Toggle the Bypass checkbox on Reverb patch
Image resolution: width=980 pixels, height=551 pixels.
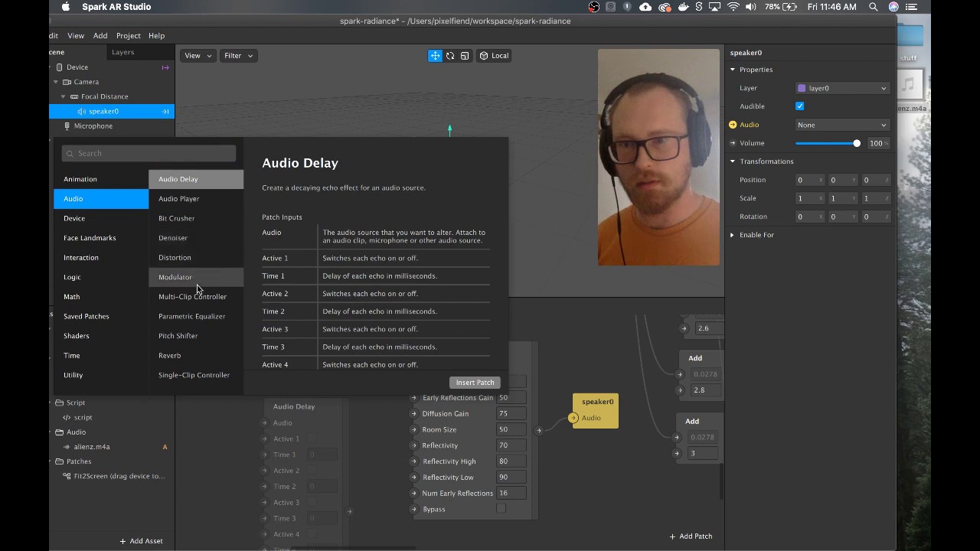point(501,509)
